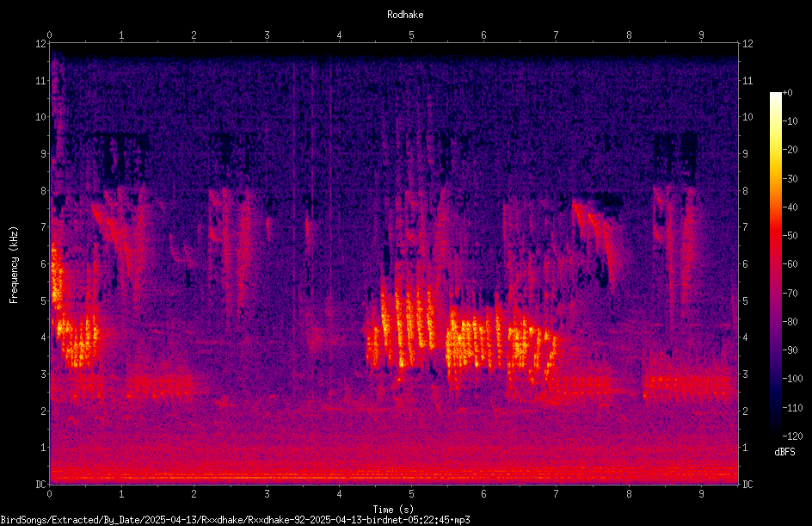Click the 9 second tick on bottom axis
Viewport: 812px width, 526px height.
(701, 494)
